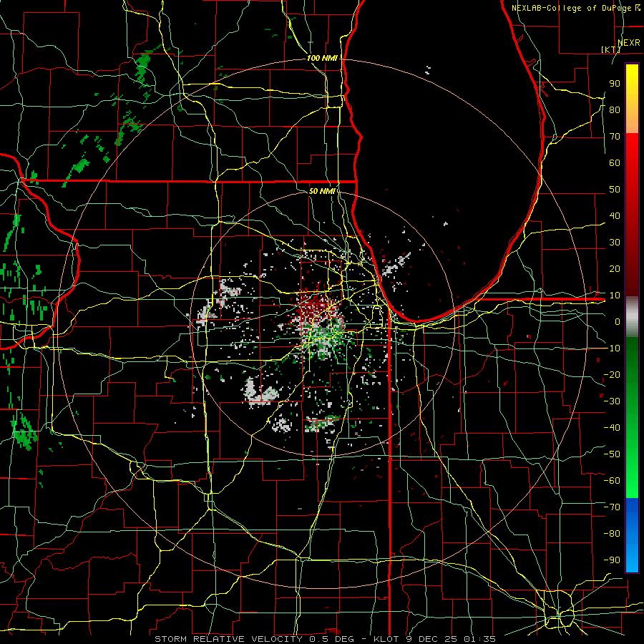Viewport: 644px width, 644px height.
Task: Click the 20 value on the velocity scale
Action: (615, 268)
